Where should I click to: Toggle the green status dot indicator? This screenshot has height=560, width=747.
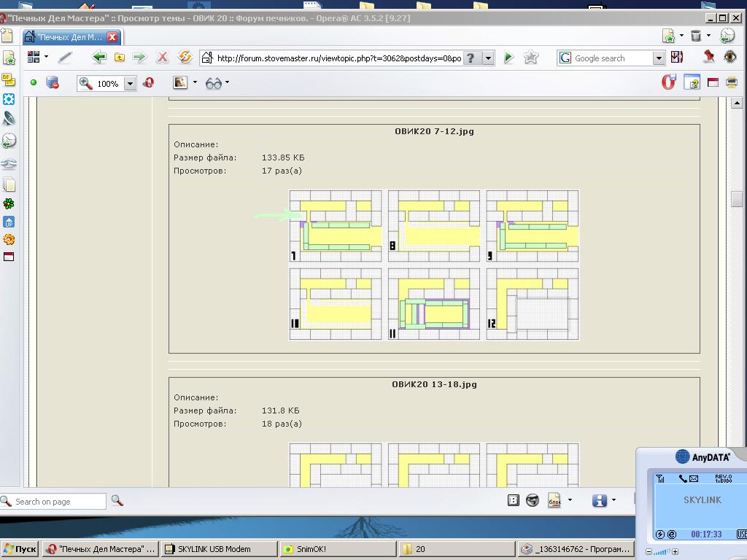(x=34, y=83)
